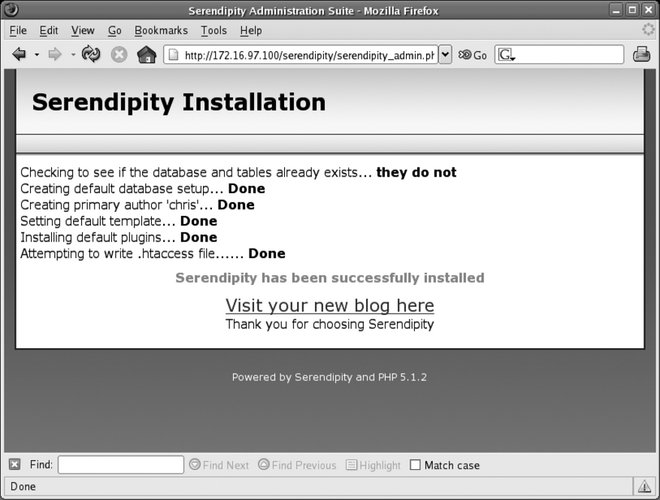Open the Bookmarks menu

tap(161, 31)
